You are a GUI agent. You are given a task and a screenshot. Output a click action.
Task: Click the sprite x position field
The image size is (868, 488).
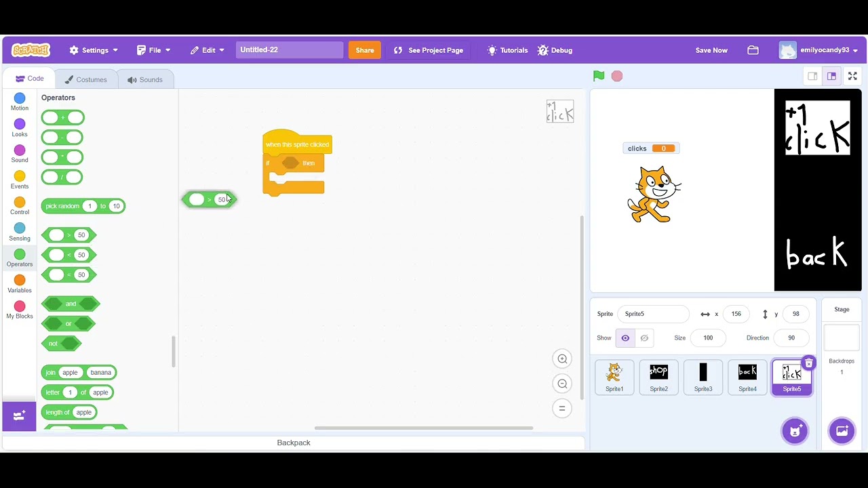(x=736, y=314)
